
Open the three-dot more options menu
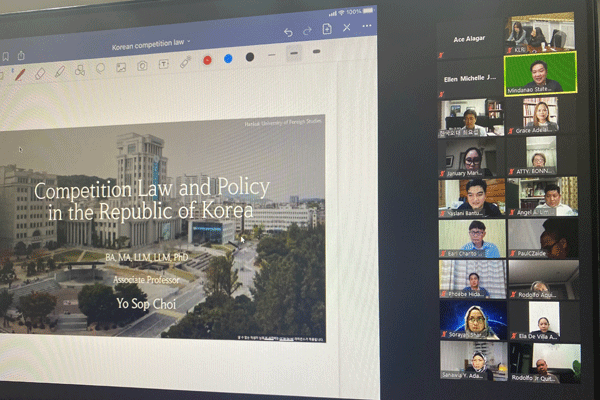[367, 26]
